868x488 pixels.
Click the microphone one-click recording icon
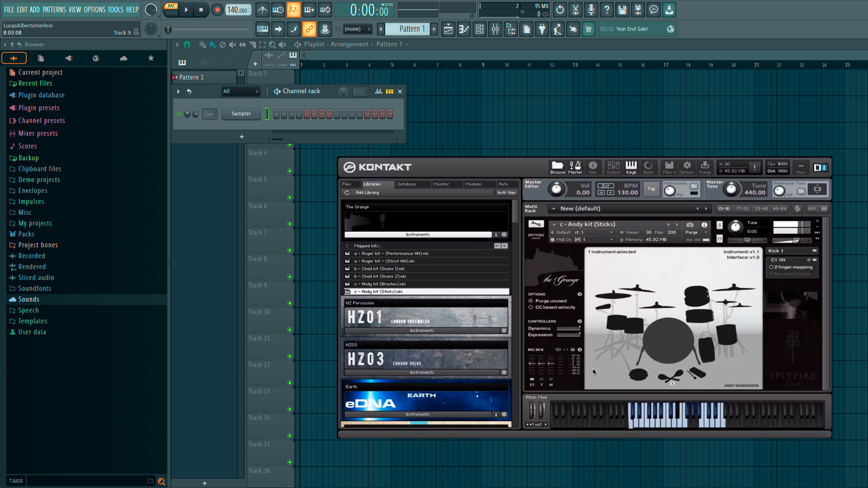click(x=591, y=10)
